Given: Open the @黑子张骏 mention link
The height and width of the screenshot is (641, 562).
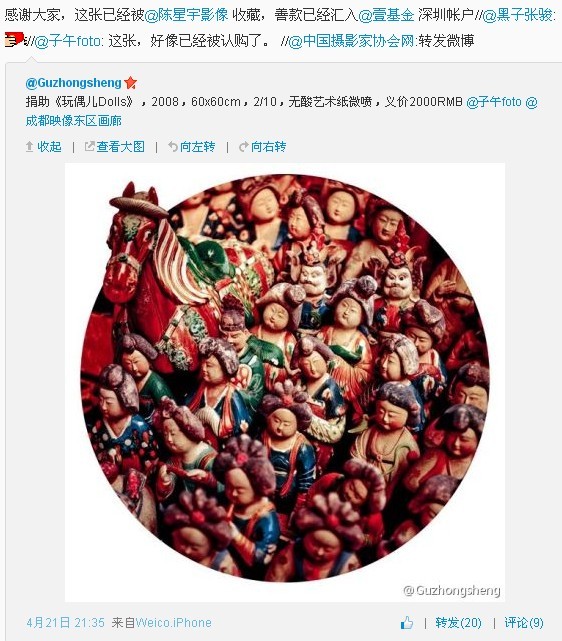Looking at the screenshot, I should click(517, 15).
